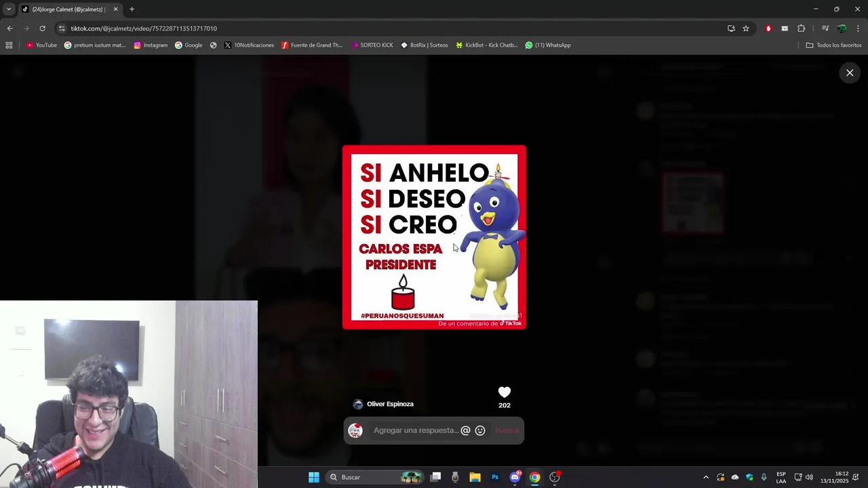Screen dimensions: 868x488
Task: Reload the TikTok page
Action: [x=42, y=28]
